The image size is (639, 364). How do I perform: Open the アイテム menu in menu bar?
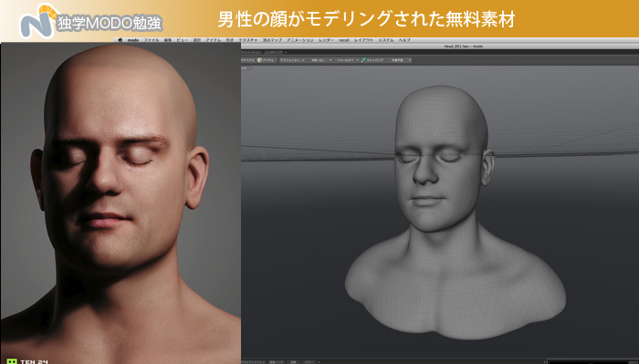tap(213, 40)
